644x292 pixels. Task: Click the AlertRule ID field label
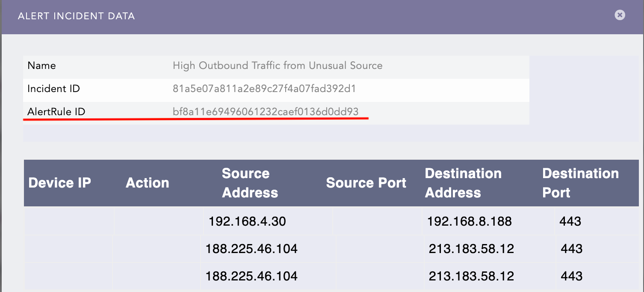[56, 112]
